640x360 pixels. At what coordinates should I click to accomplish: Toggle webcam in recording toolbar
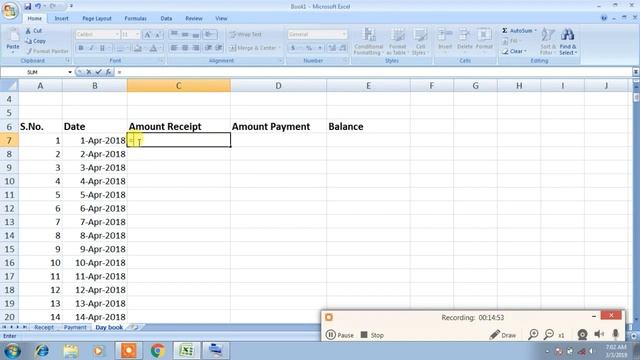coord(582,335)
